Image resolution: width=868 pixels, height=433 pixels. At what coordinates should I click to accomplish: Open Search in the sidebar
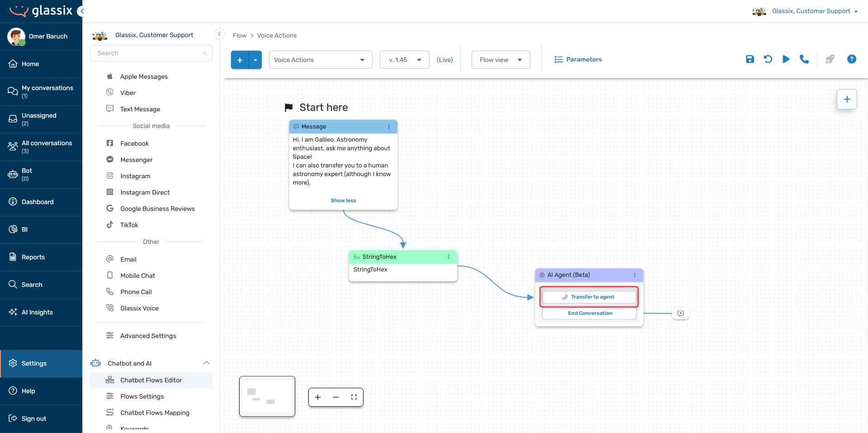click(x=41, y=285)
